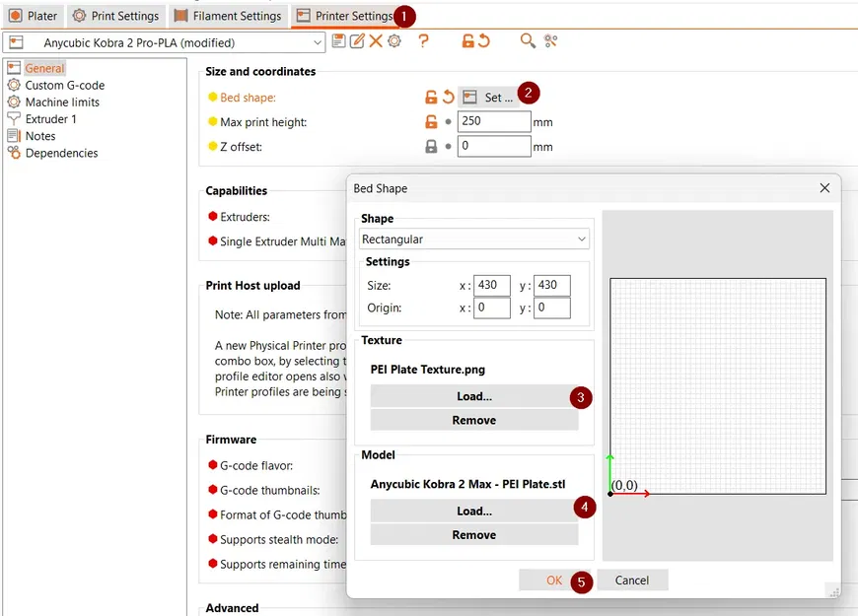The height and width of the screenshot is (616, 858).
Task: Click the reset arrow next to Bed shape
Action: [448, 98]
